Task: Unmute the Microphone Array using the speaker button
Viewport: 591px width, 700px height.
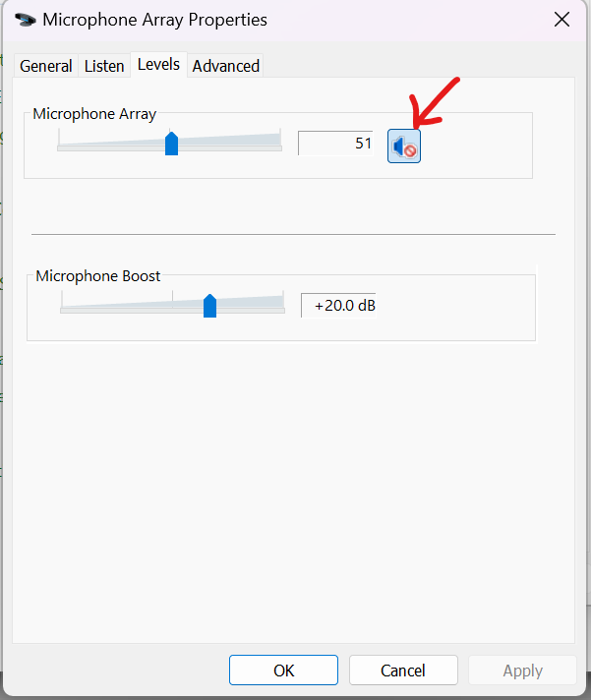Action: pyautogui.click(x=403, y=146)
